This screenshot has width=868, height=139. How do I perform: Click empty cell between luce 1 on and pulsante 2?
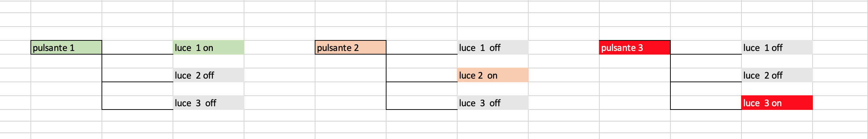coord(280,47)
